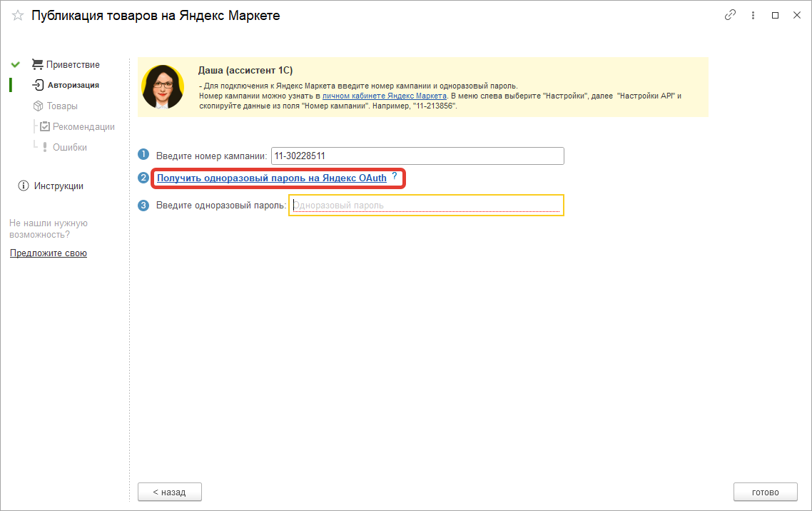Screen dimensions: 812x511
Task: Maximize the window
Action: 775,16
